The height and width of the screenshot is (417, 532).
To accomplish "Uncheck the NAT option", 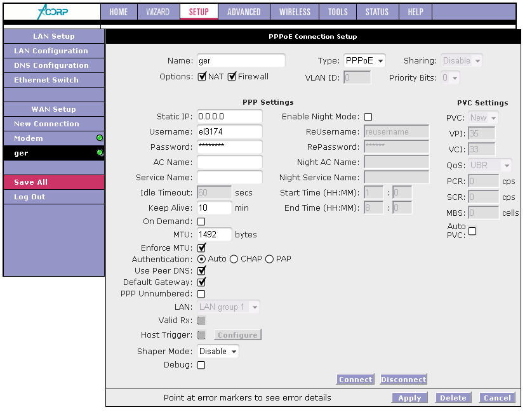I will 203,77.
